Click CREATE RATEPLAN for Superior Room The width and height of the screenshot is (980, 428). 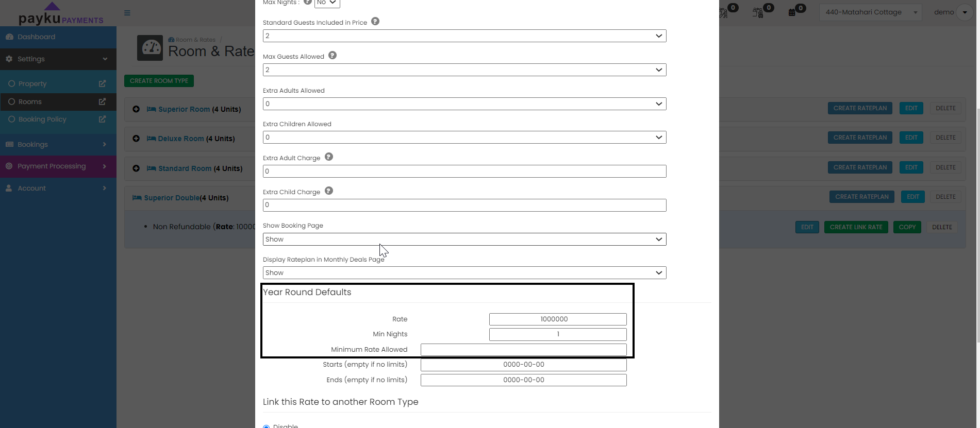(860, 108)
